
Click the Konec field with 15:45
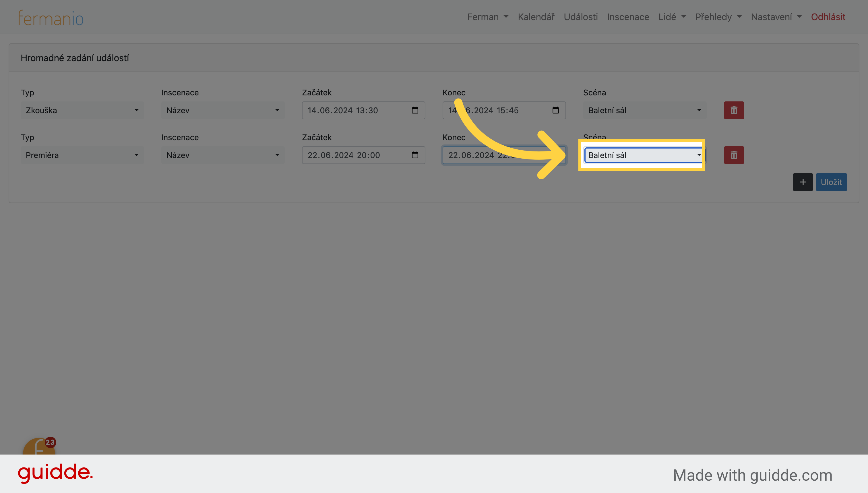tap(504, 110)
